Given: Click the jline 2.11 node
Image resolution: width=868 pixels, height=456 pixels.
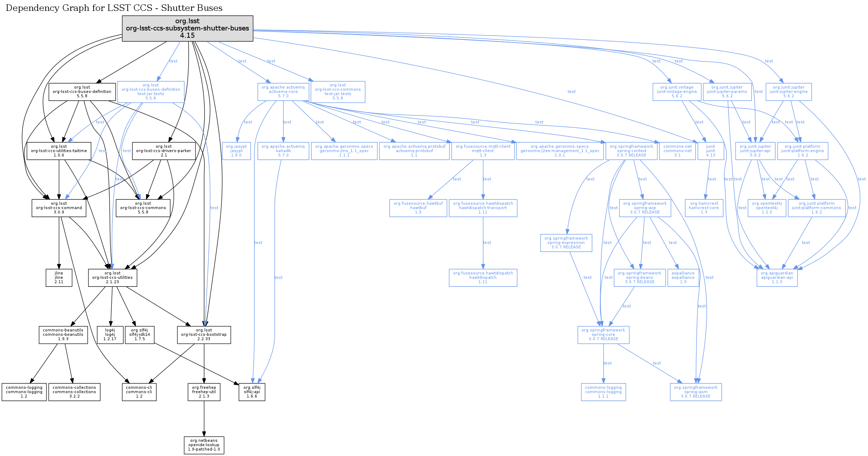Looking at the screenshot, I should pyautogui.click(x=59, y=277).
